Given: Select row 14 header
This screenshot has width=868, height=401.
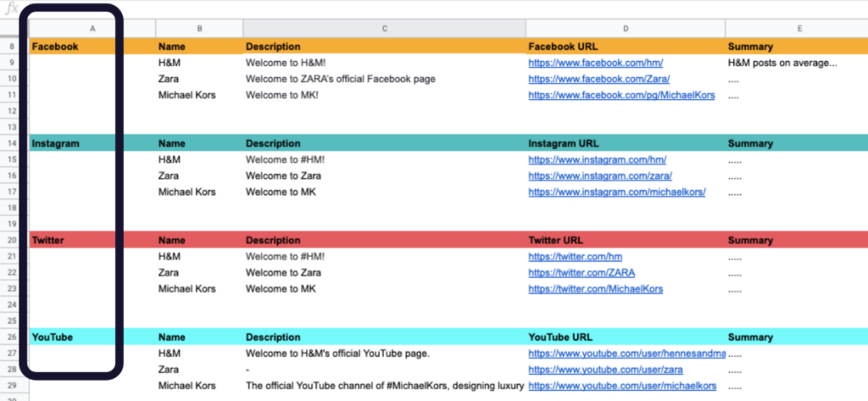Looking at the screenshot, I should [x=12, y=143].
